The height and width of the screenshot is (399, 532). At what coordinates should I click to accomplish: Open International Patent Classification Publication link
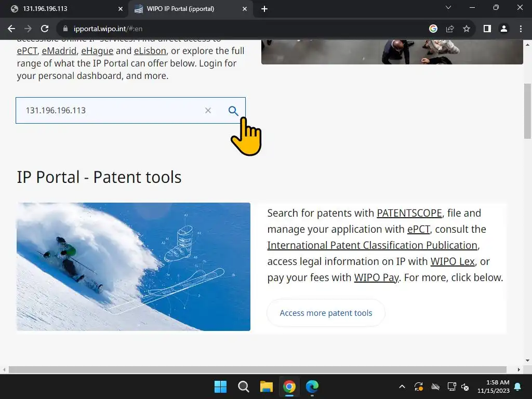373,245
